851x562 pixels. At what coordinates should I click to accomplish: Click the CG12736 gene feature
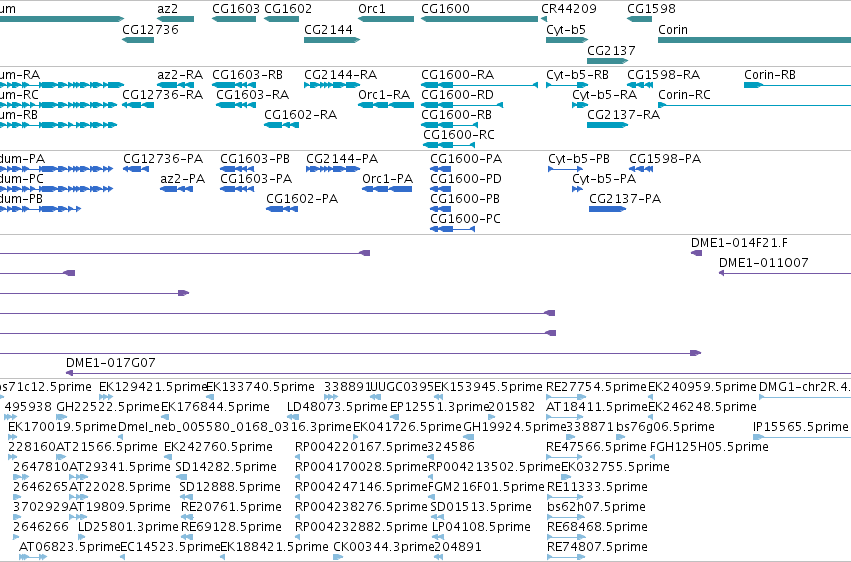pos(138,40)
